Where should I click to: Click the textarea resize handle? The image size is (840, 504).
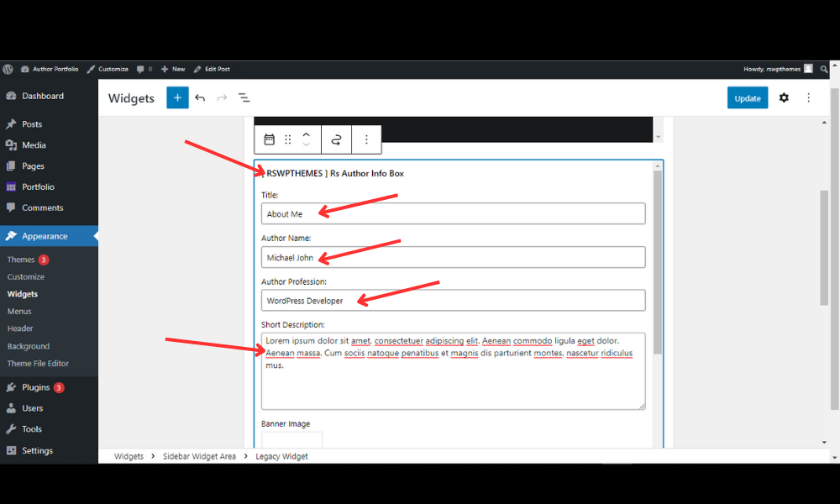click(x=642, y=406)
